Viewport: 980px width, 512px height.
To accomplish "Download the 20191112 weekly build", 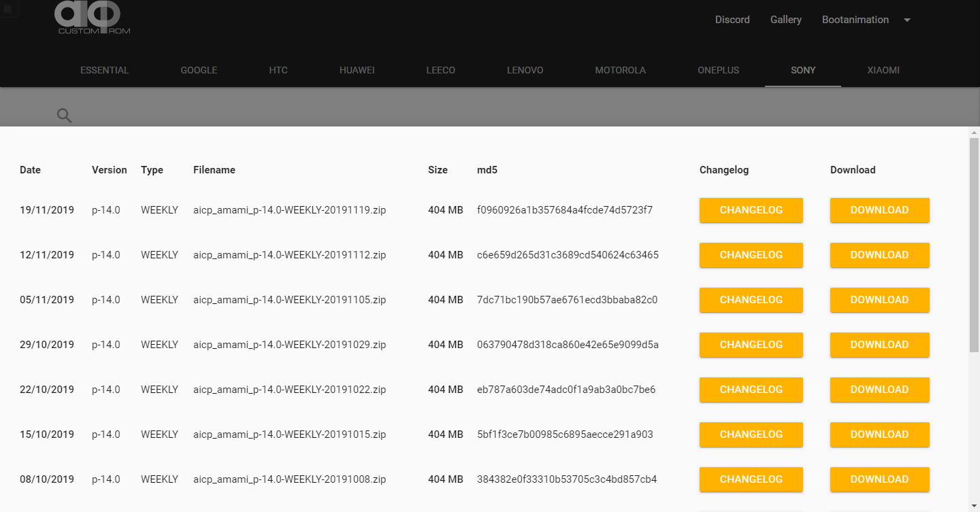I will click(880, 255).
